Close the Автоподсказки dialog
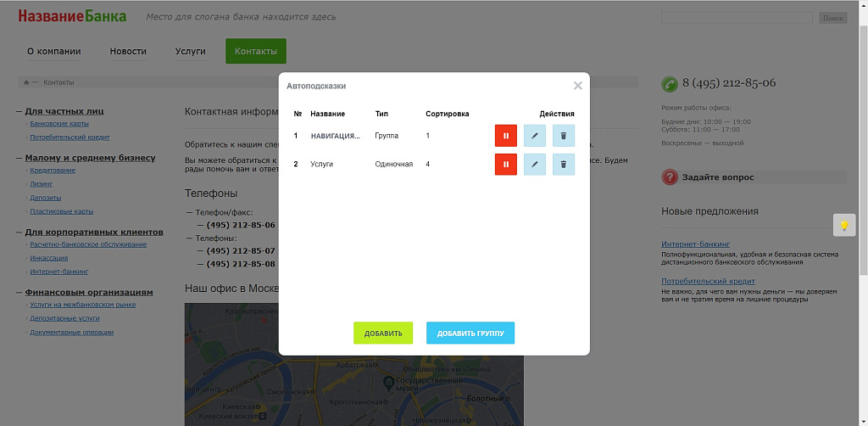Screen dimensions: 868x426 pos(577,86)
